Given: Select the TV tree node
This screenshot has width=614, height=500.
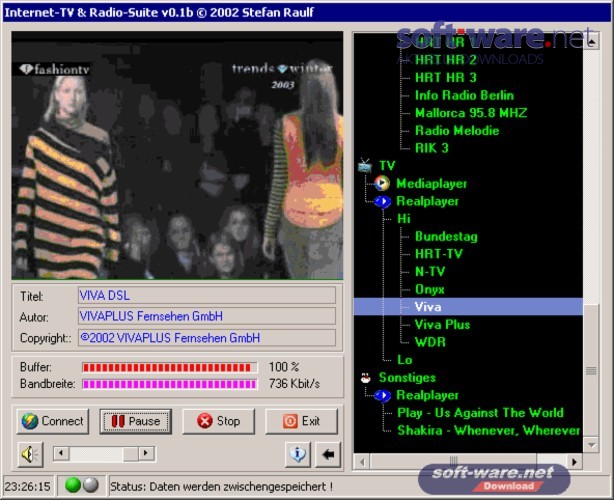Looking at the screenshot, I should point(387,166).
